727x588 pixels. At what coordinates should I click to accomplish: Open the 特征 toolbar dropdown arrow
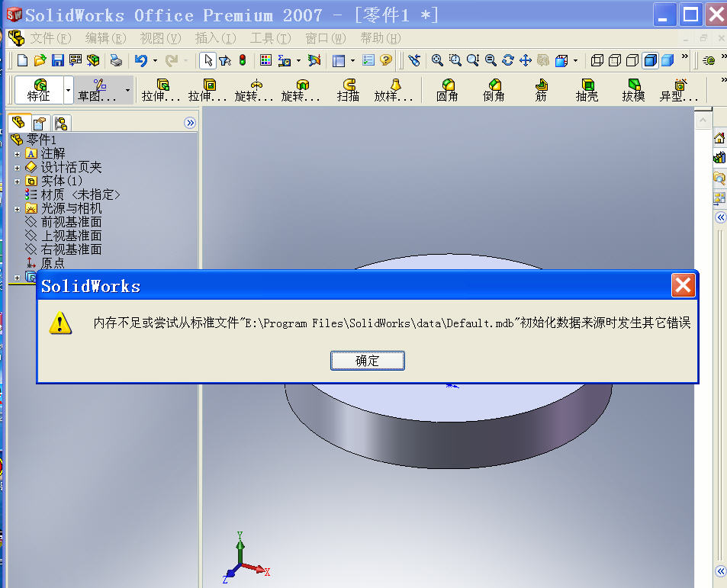[x=68, y=90]
